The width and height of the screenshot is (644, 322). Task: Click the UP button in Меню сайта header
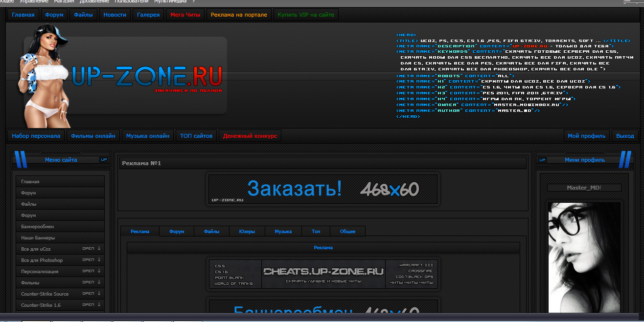coord(104,159)
